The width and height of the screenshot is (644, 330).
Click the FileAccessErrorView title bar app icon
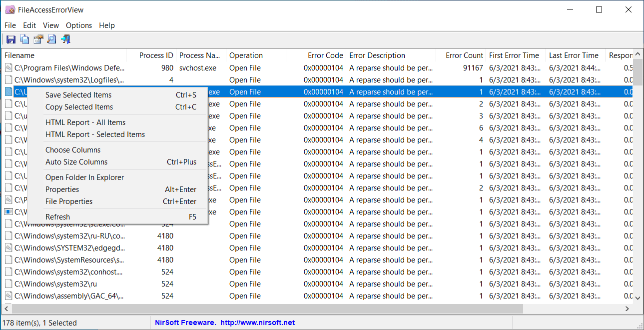[x=10, y=9]
